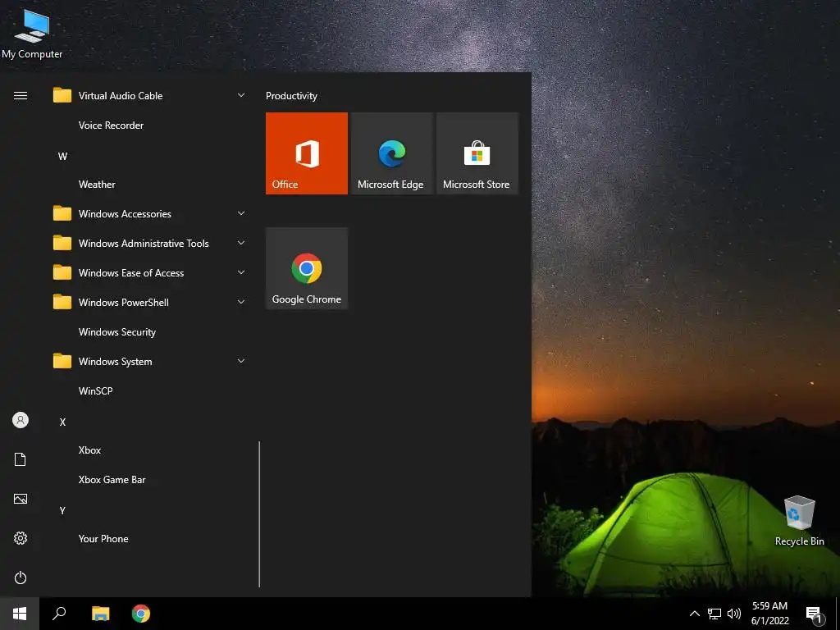This screenshot has height=630, width=840.
Task: Click the Show desktop sliver on taskbar
Action: point(838,614)
